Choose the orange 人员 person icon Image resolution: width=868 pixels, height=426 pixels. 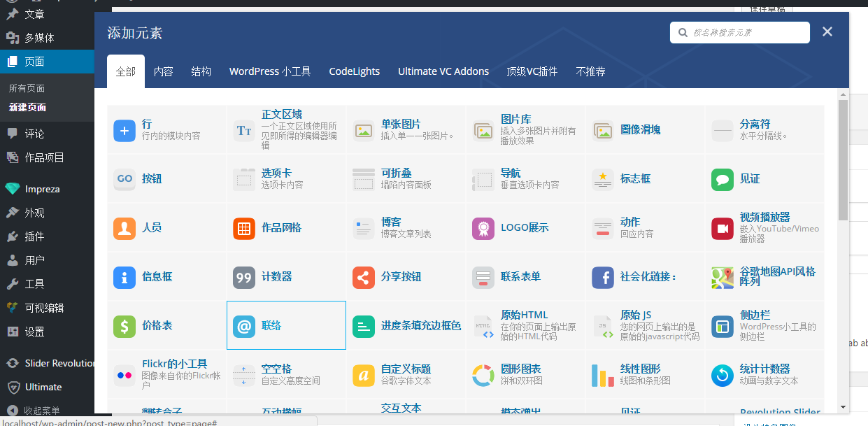124,228
